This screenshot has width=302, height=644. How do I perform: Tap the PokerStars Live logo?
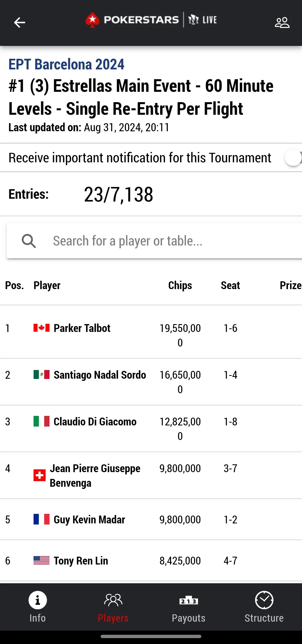(x=151, y=20)
